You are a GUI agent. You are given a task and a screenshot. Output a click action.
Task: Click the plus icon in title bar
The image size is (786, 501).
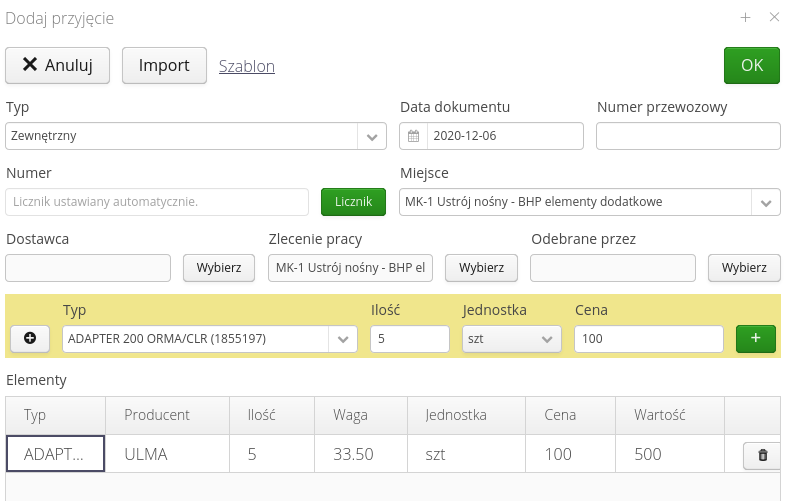[x=745, y=17]
